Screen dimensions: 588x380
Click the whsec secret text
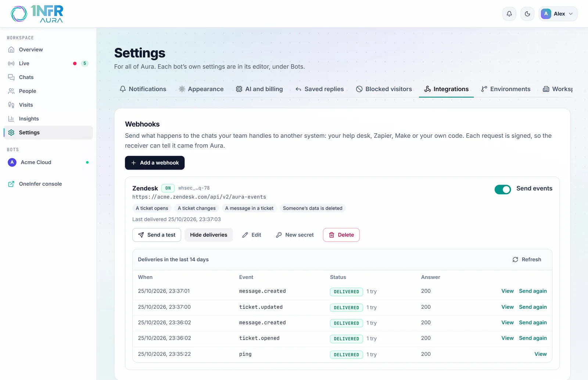click(x=194, y=188)
